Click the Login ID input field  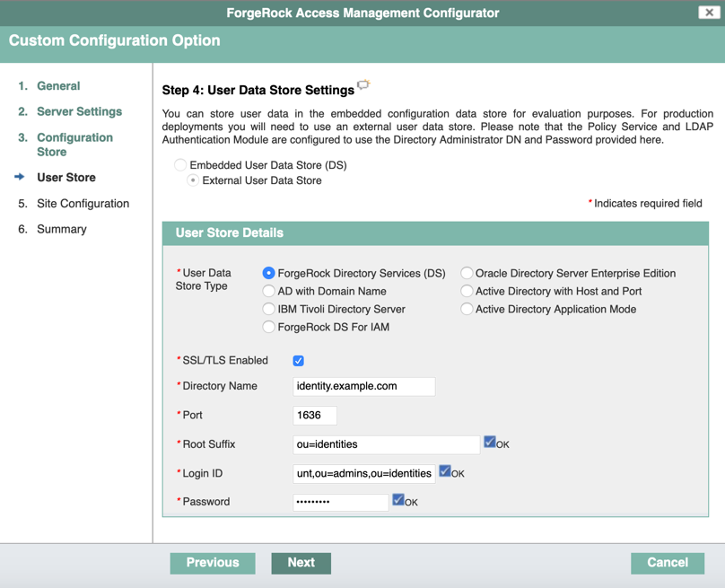point(364,474)
